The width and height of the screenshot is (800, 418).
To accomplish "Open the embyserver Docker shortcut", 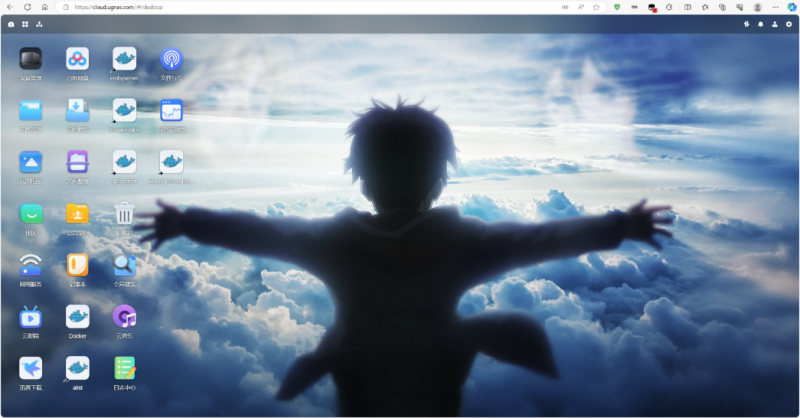I will (124, 59).
